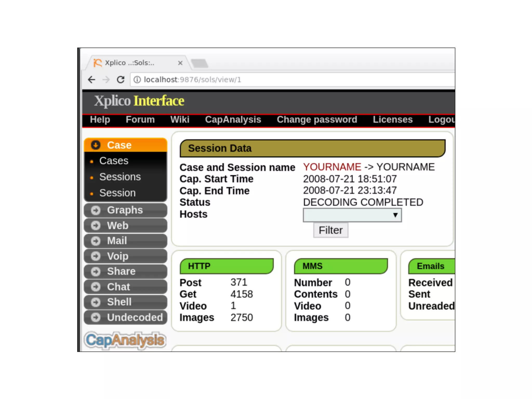
Task: Reload the page with refresh icon
Action: tap(121, 79)
